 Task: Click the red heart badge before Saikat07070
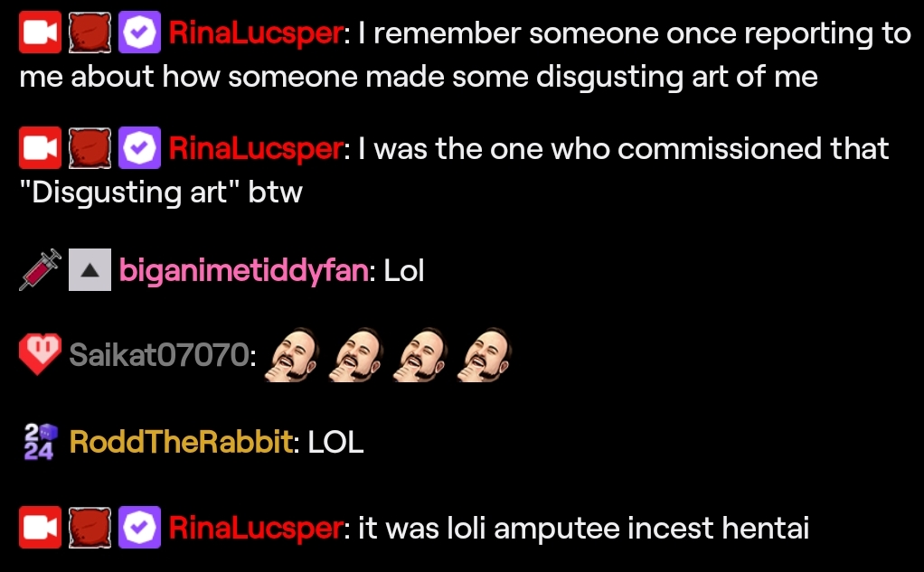tap(40, 354)
